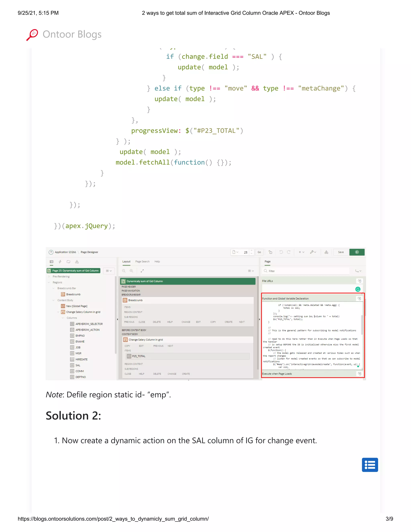Click inside the Function and Global Variable code area
The image size is (411, 532).
[312, 336]
